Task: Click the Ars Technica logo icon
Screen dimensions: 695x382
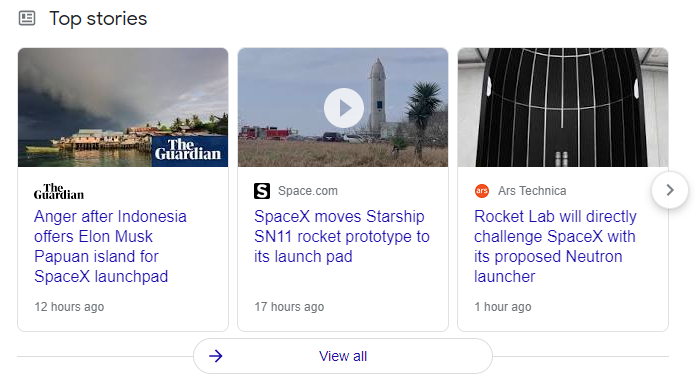Action: tap(482, 191)
